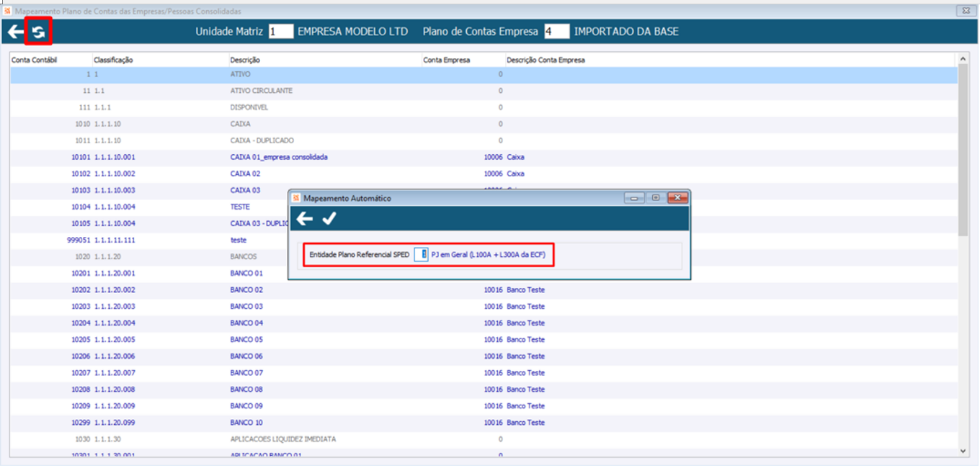Click account number 10299 cell
980x468 pixels.
[81, 423]
